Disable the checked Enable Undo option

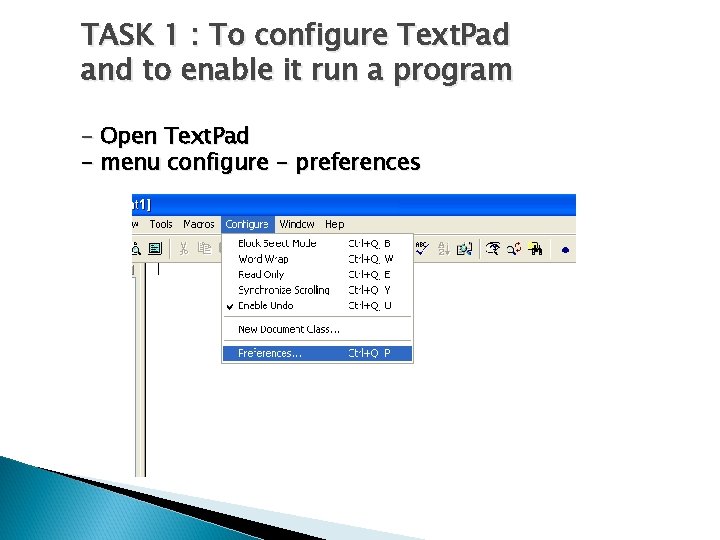pyautogui.click(x=317, y=306)
